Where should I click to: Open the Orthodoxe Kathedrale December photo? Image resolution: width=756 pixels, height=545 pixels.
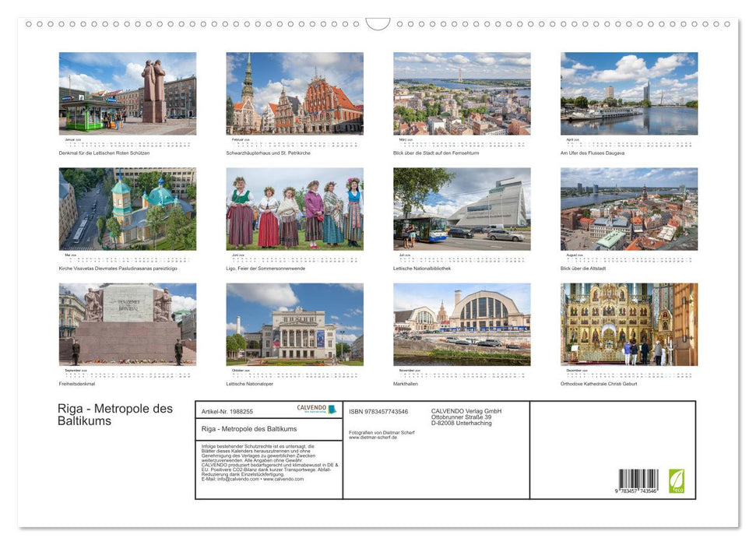tap(628, 325)
